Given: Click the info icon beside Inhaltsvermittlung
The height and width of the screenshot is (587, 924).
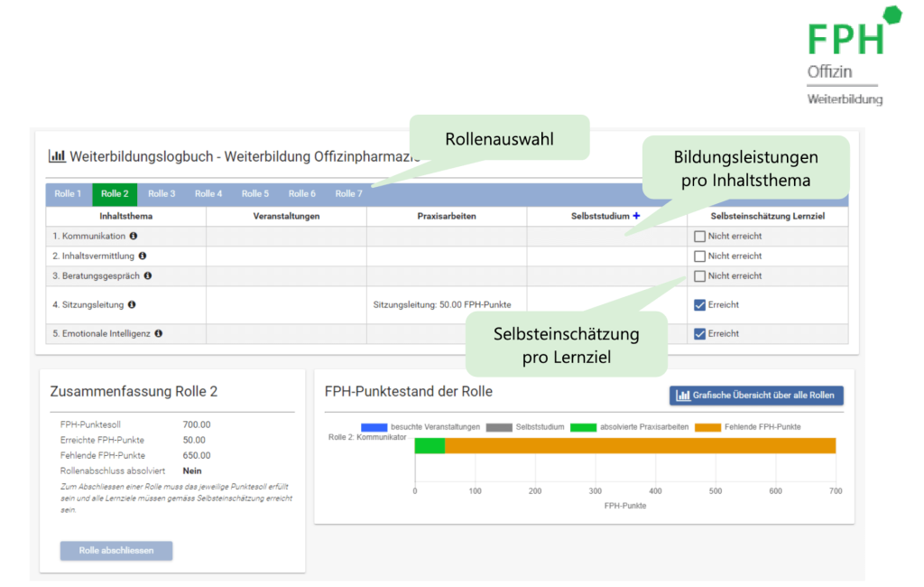Looking at the screenshot, I should tap(143, 256).
